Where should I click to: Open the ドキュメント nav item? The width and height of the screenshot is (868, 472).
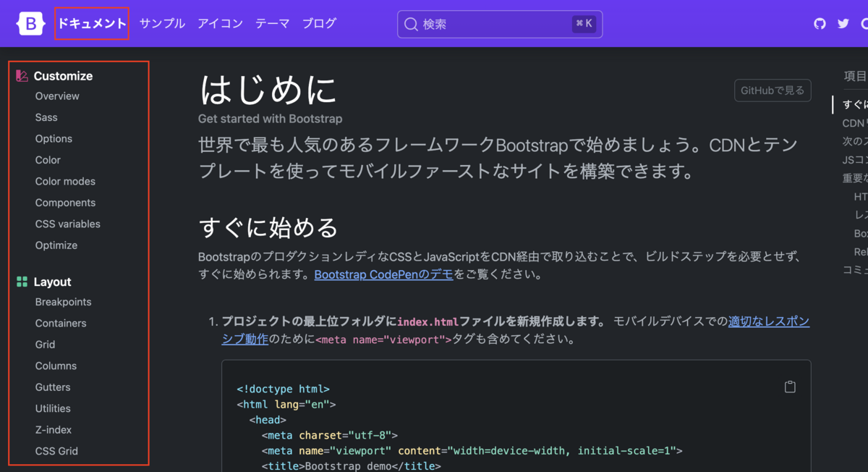pyautogui.click(x=92, y=24)
